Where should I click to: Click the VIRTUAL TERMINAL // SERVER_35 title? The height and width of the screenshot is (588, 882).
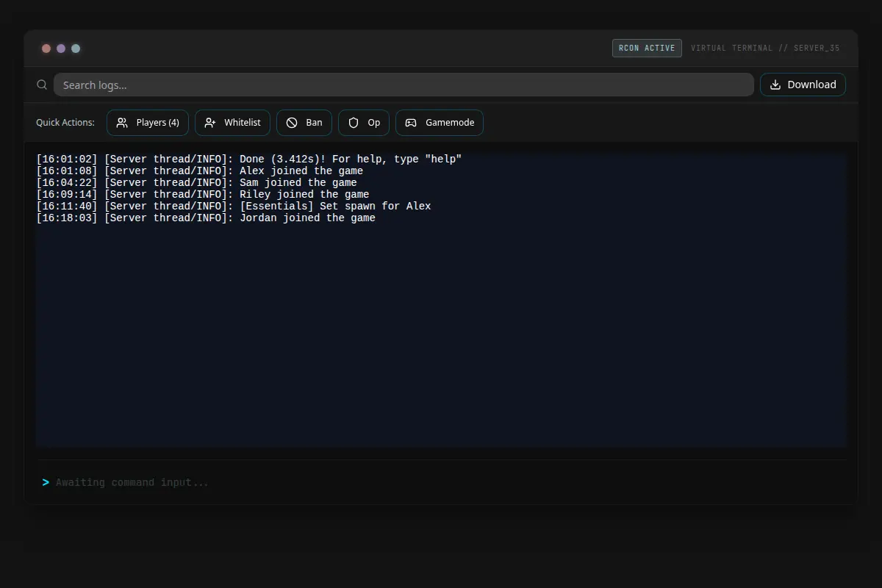[765, 49]
